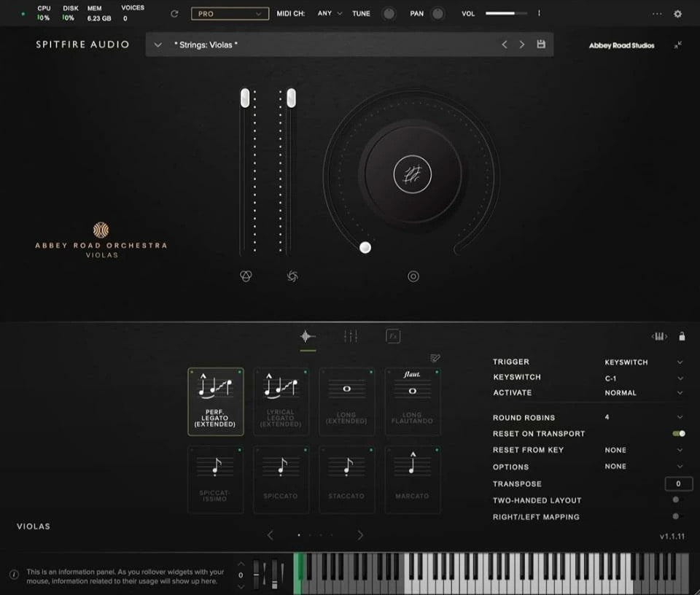Select the Staccato articulation button
The width and height of the screenshot is (700, 595).
(x=346, y=479)
